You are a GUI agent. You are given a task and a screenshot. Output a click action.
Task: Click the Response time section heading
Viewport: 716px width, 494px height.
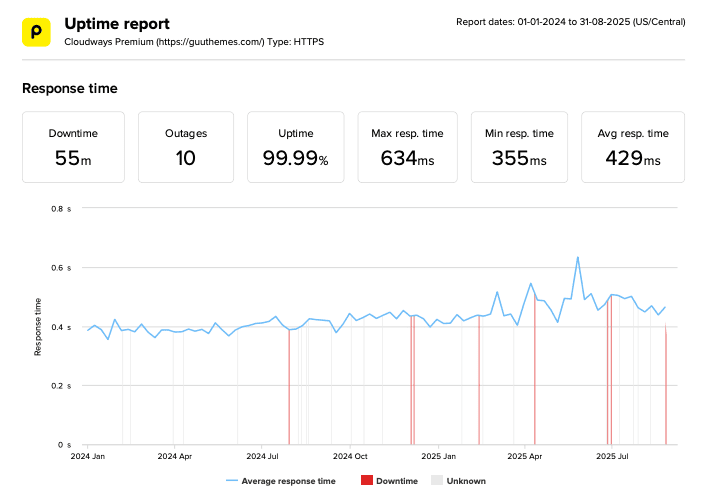tap(70, 89)
